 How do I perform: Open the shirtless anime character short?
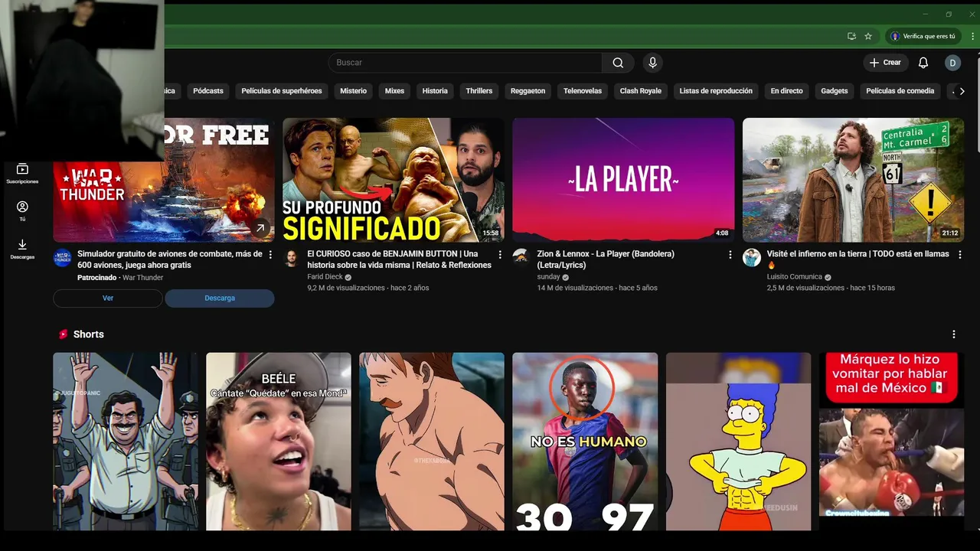(x=432, y=442)
